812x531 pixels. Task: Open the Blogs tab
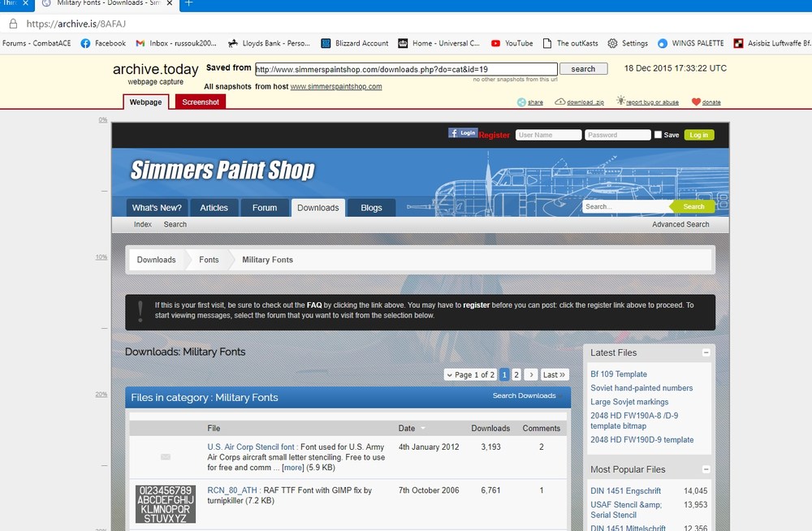(371, 208)
